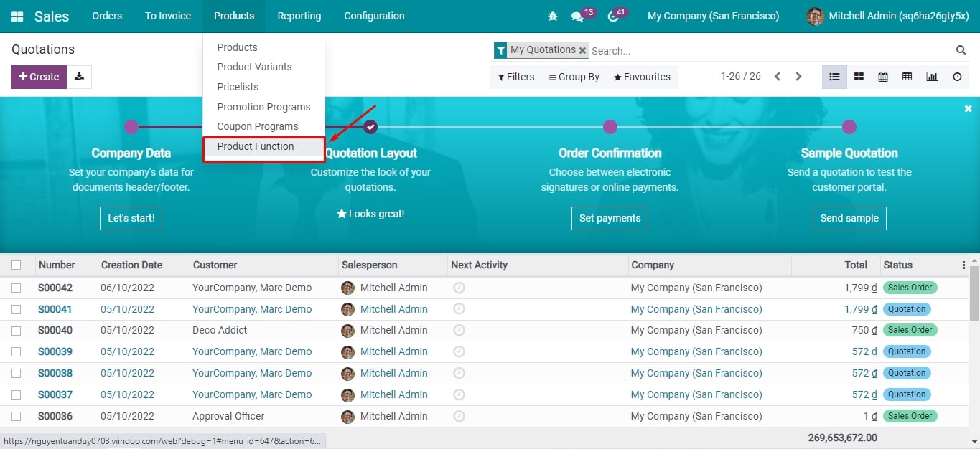This screenshot has height=449, width=980.
Task: Select Product Function from Products menu
Action: tap(256, 146)
